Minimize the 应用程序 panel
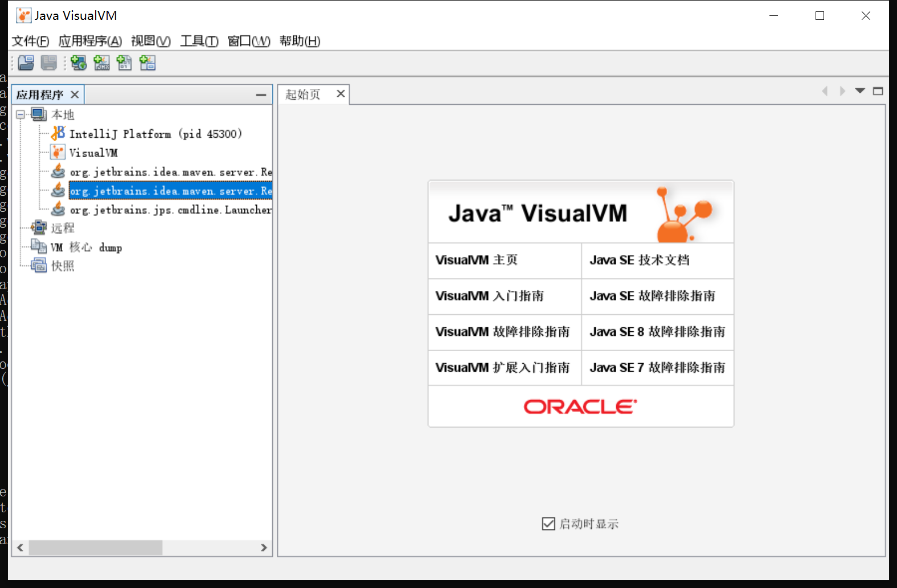This screenshot has height=588, width=897. (261, 95)
